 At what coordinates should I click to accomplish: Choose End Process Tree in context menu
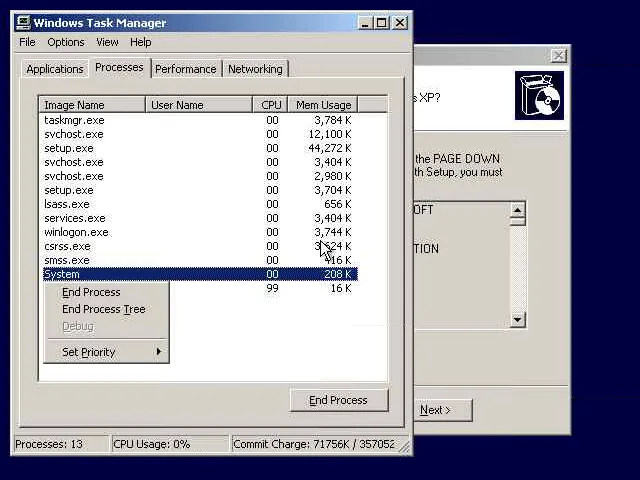106,309
